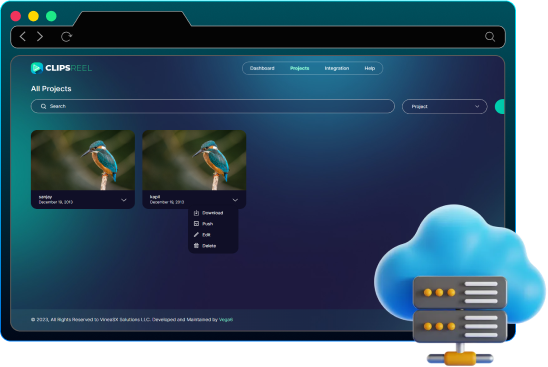Click the Download icon in context menu
This screenshot has height=367, width=548.
[x=196, y=213]
